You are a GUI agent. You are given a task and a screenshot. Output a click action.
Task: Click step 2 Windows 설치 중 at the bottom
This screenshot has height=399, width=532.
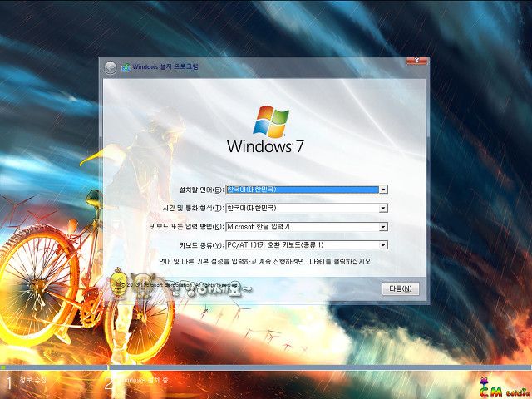click(136, 382)
